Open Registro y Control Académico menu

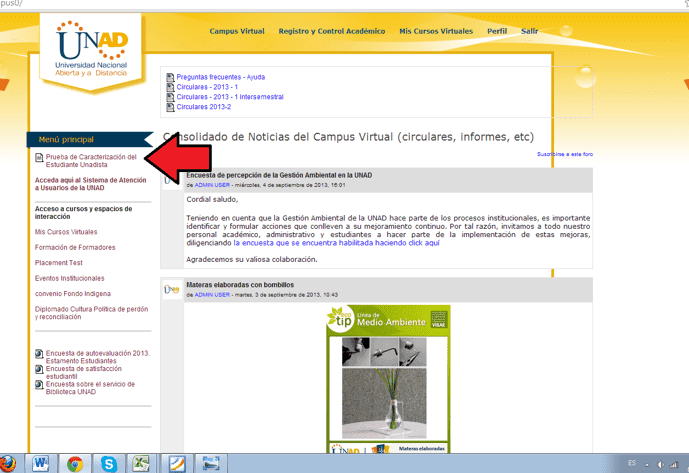click(x=332, y=31)
